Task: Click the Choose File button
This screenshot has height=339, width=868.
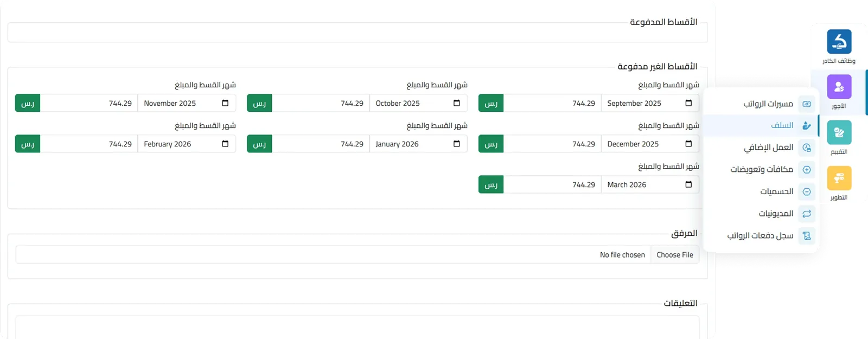Action: pos(675,254)
